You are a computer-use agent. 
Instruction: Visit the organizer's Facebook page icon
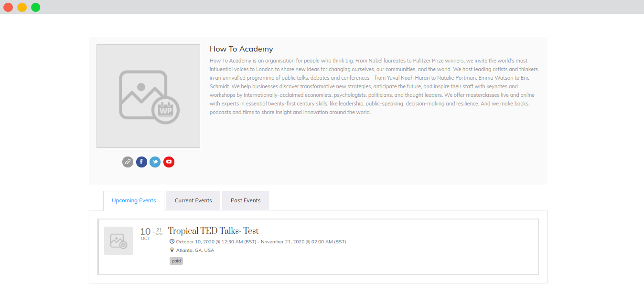[x=141, y=162]
